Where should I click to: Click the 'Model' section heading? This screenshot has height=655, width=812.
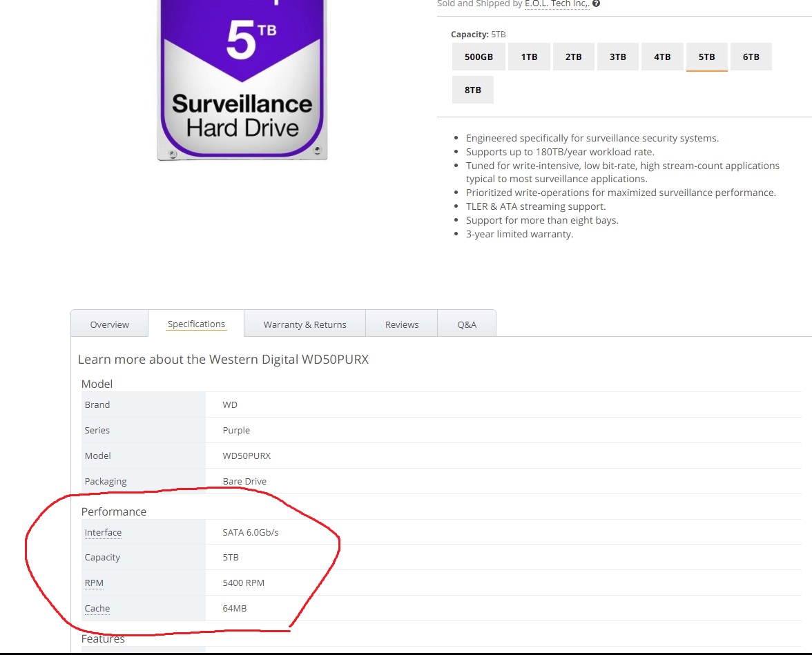click(97, 384)
